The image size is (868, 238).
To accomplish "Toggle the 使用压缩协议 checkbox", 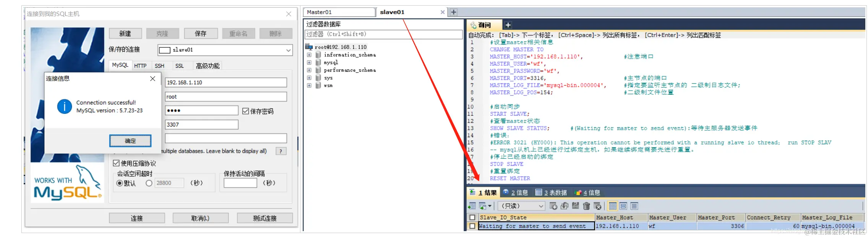I will (116, 163).
